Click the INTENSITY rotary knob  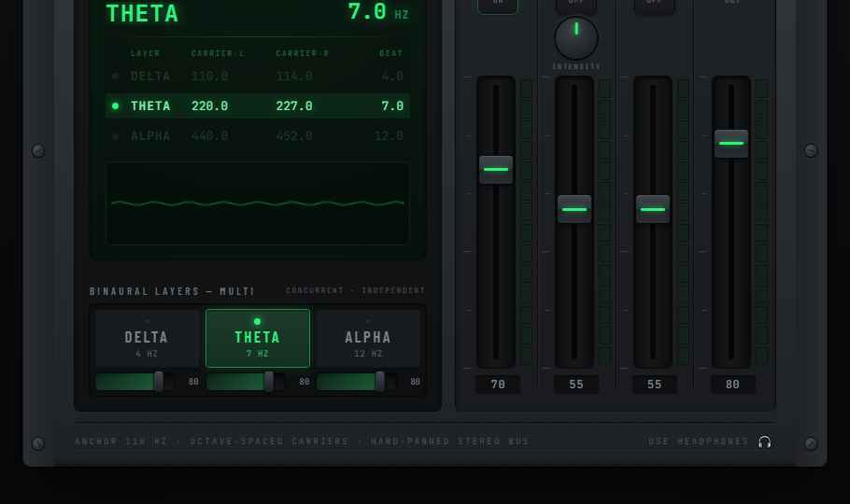(x=576, y=38)
